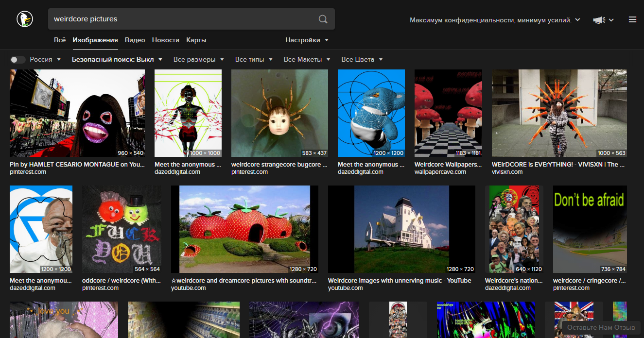The height and width of the screenshot is (338, 644).
Task: Open the Don't be afraid image
Action: coord(590,229)
